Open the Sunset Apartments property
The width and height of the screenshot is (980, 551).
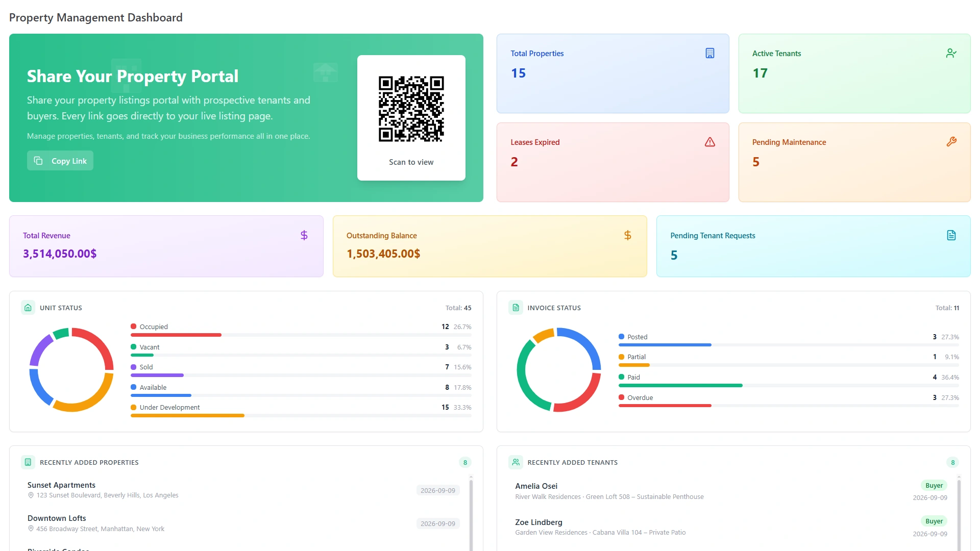click(x=243, y=490)
